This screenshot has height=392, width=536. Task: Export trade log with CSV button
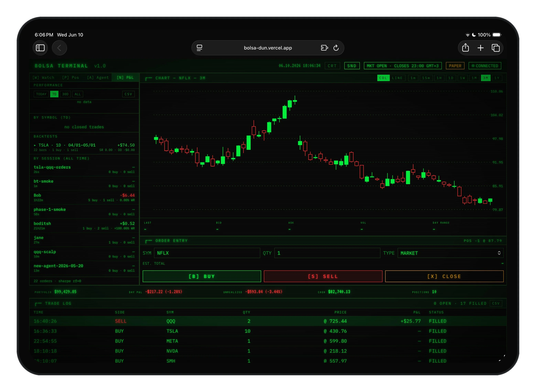496,303
